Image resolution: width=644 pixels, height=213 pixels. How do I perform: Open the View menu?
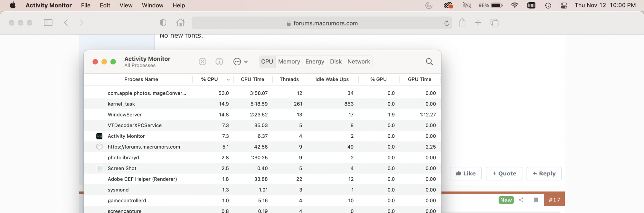pos(126,5)
